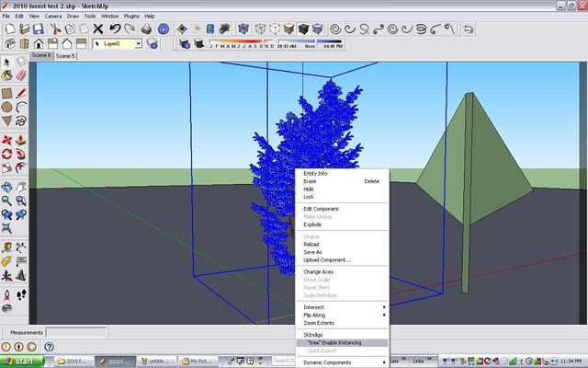The height and width of the screenshot is (368, 588).
Task: Toggle Monochrome face style
Action: (317, 29)
